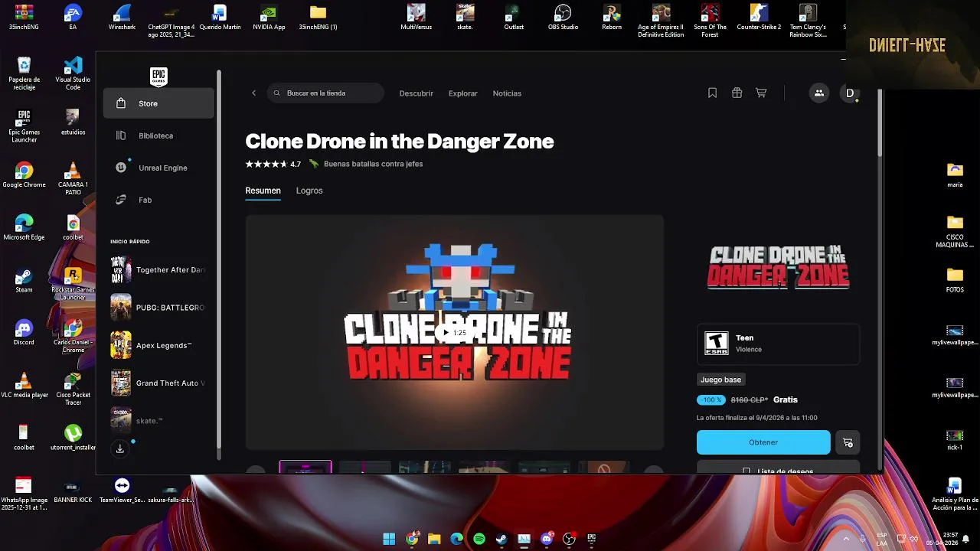The width and height of the screenshot is (980, 551).
Task: Click the Buscar en la tienda search field
Action: tap(325, 93)
